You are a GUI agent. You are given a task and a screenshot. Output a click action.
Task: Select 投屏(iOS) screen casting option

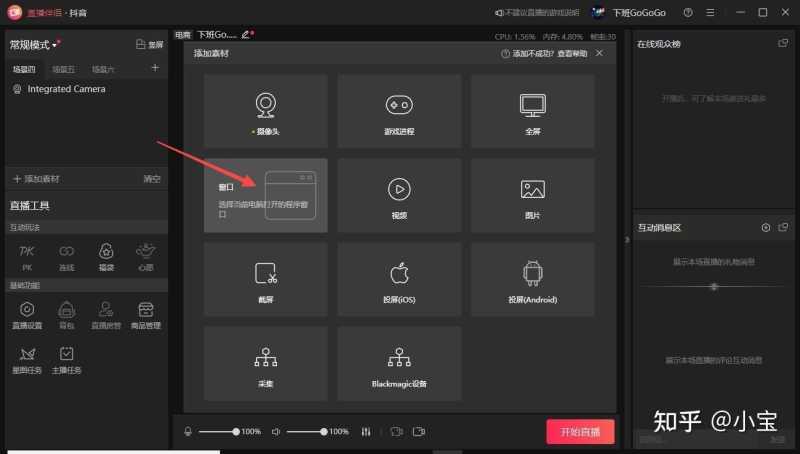tap(399, 279)
